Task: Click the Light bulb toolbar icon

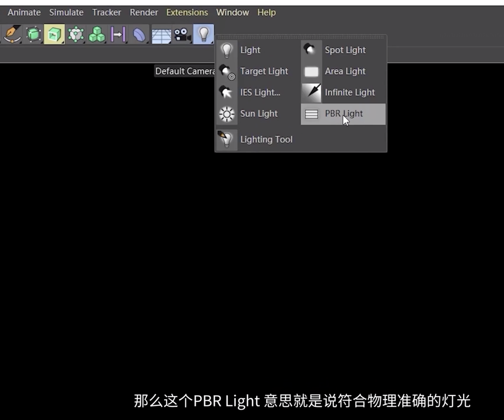Action: click(204, 34)
